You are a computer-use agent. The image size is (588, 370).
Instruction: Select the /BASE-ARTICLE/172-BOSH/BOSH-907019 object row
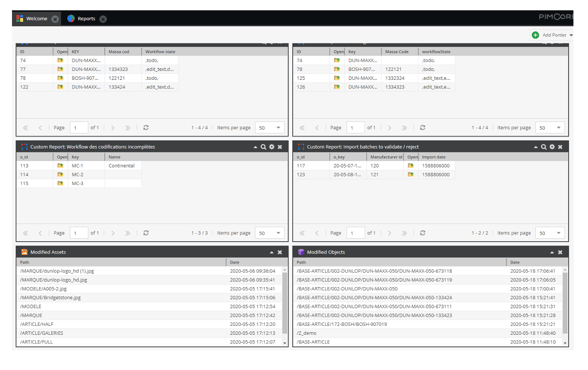pyautogui.click(x=428, y=324)
